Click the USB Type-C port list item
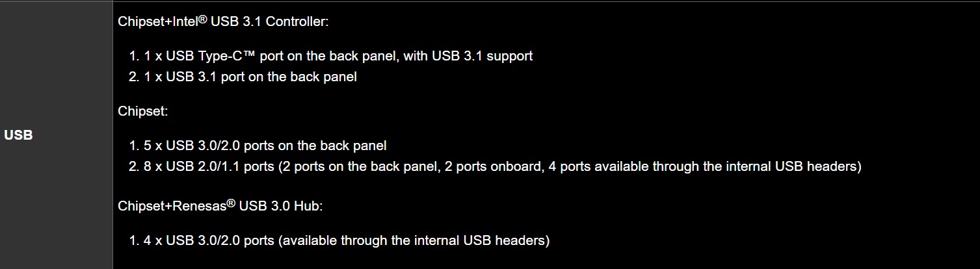Image resolution: width=980 pixels, height=269 pixels. [338, 56]
